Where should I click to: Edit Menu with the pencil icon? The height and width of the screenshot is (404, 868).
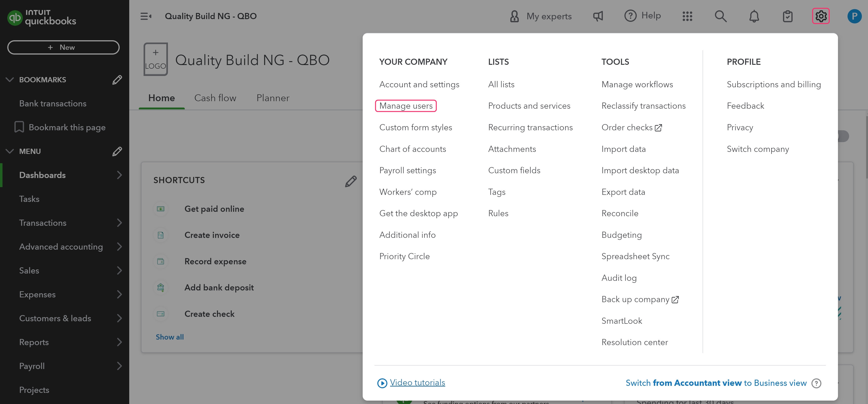[x=117, y=151]
